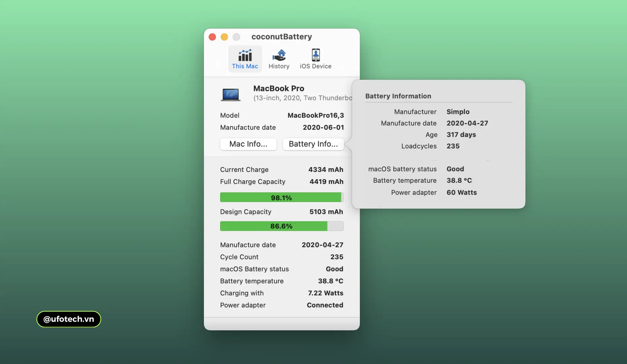Click the MacBook Pro laptop icon
Viewport: 627px width, 364px height.
231,95
